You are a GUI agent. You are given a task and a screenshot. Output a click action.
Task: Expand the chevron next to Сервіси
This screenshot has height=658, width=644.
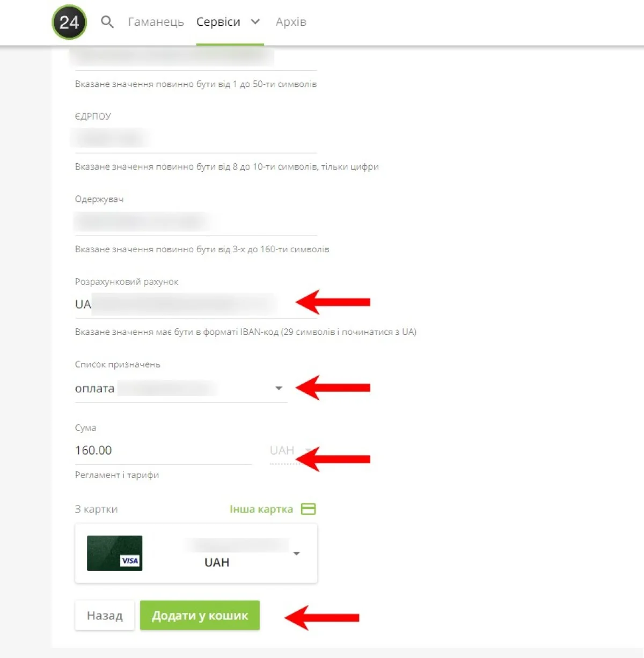coord(255,22)
